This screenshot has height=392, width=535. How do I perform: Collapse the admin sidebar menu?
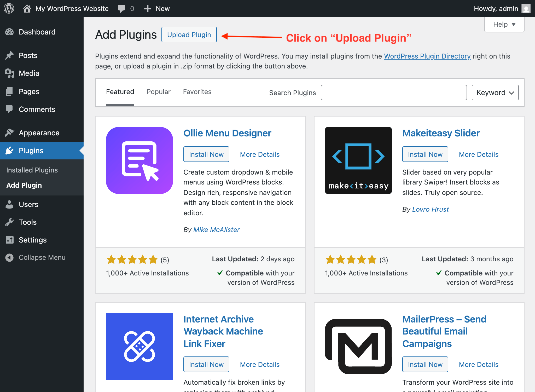(x=9, y=257)
